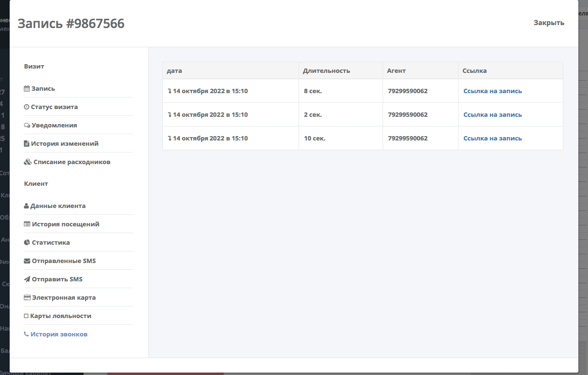Click the clock icon beside Статус визита
Image resolution: width=588 pixels, height=375 pixels.
[x=27, y=107]
